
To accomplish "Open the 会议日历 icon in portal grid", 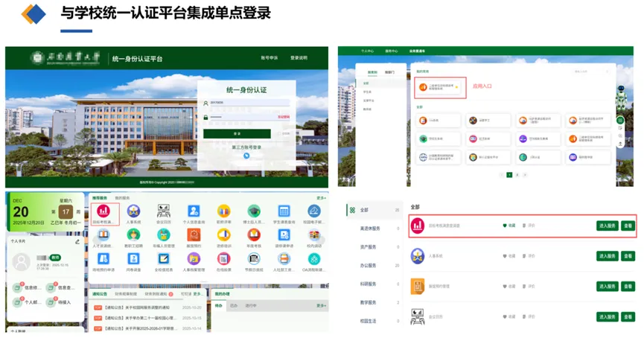I will (164, 211).
